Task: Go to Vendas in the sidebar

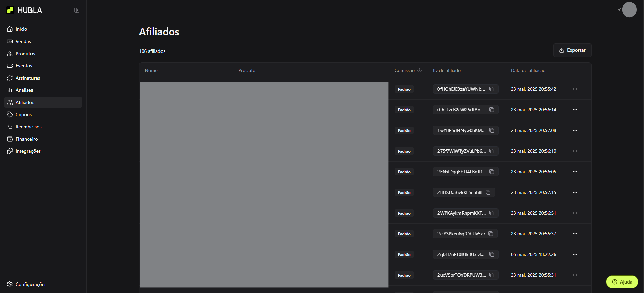Action: pos(23,41)
